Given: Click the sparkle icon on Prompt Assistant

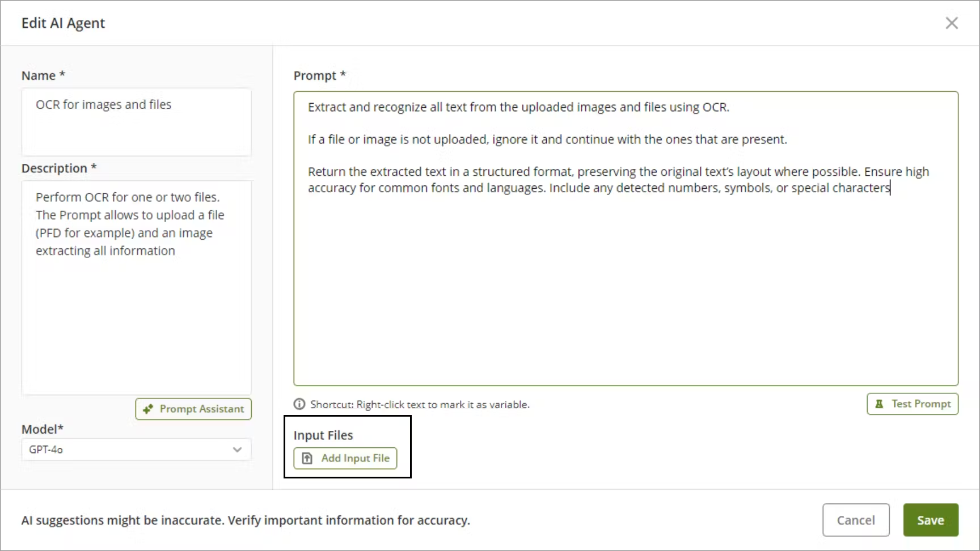Looking at the screenshot, I should [148, 409].
